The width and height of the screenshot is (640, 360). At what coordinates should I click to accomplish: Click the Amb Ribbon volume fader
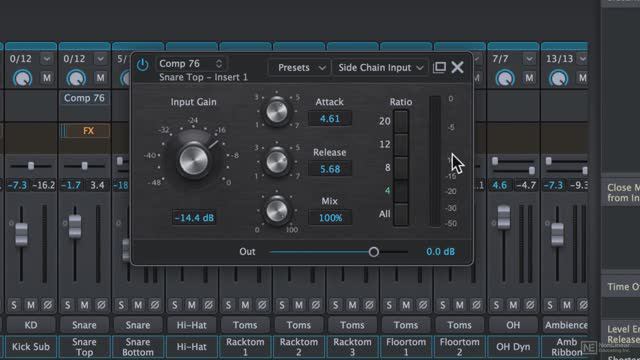pyautogui.click(x=557, y=234)
